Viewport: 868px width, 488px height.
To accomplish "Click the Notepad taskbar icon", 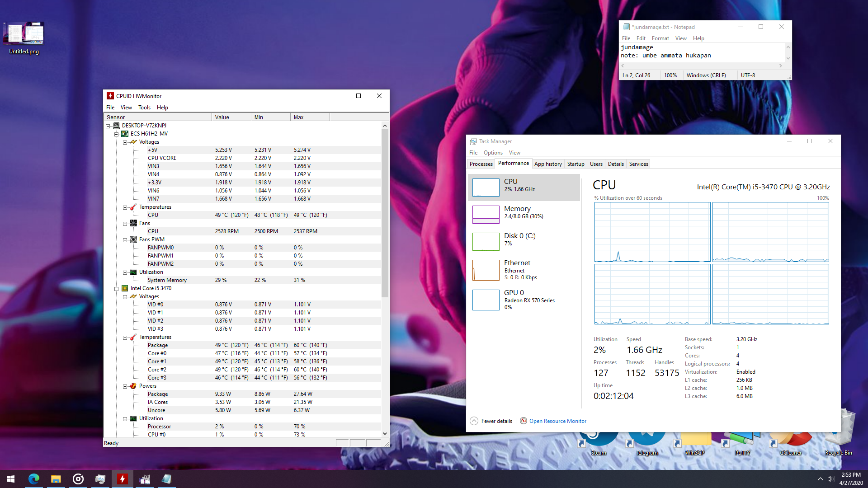I will point(167,479).
